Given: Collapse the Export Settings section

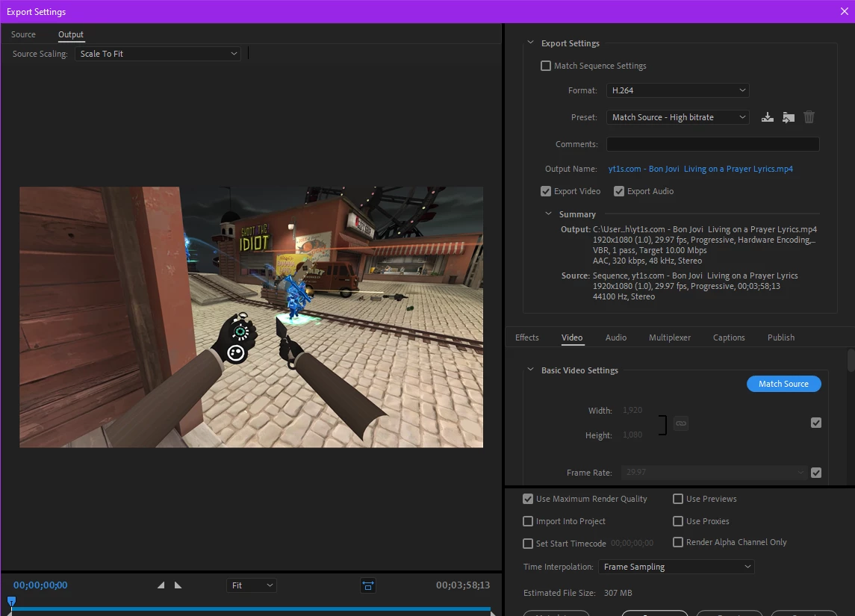Looking at the screenshot, I should click(x=531, y=43).
